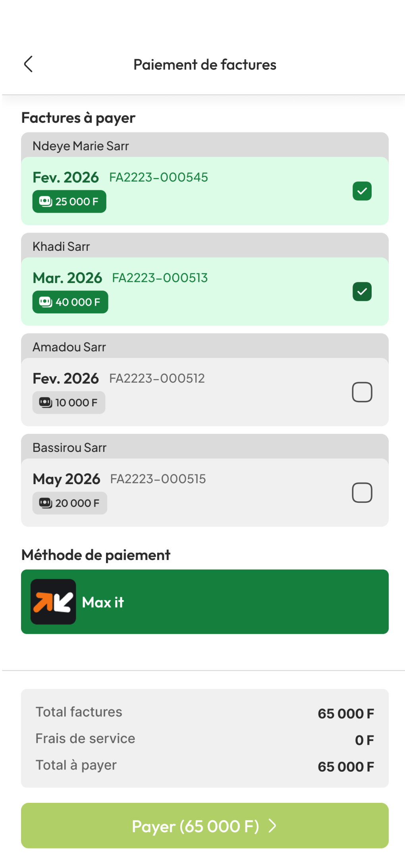Click the Total à payer amount
This screenshot has width=405, height=868.
(345, 767)
